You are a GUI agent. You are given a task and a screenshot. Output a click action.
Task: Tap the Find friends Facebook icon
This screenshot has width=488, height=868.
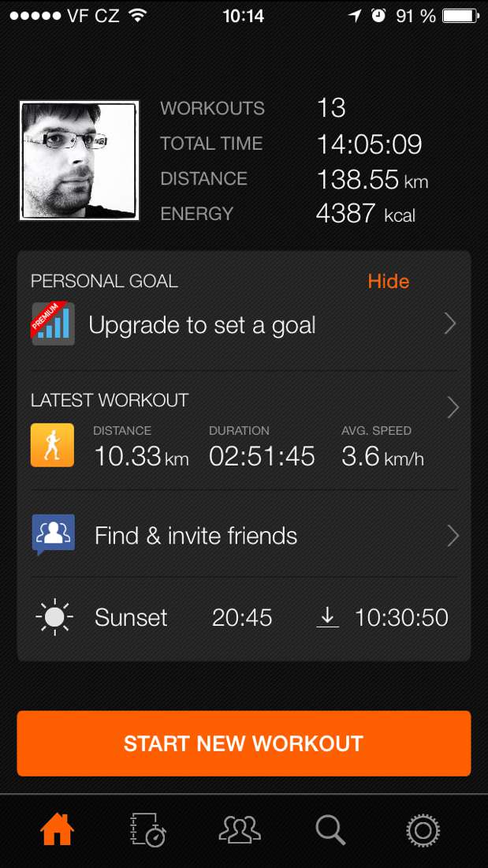(53, 535)
